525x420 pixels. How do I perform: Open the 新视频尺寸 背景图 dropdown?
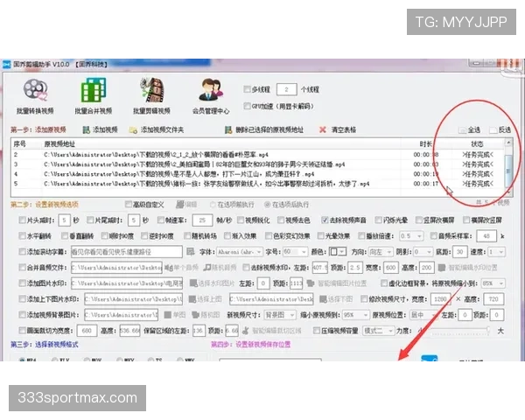tap(280, 315)
